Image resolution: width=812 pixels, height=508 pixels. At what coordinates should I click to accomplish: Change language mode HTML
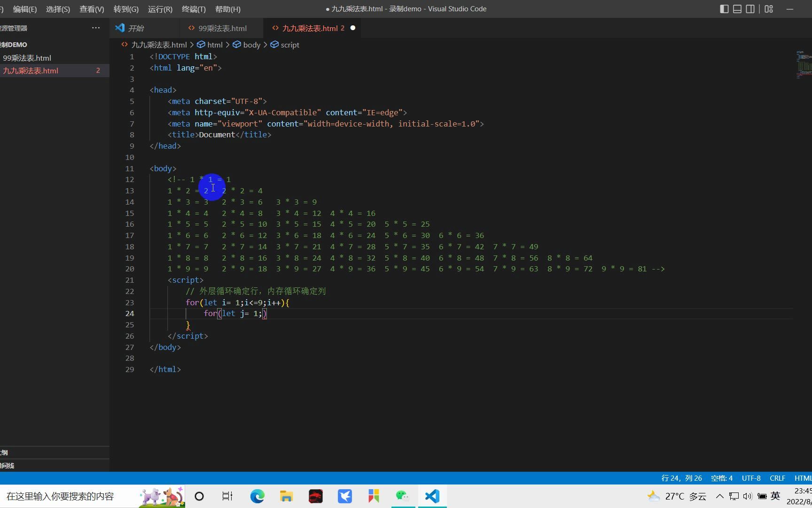click(803, 478)
